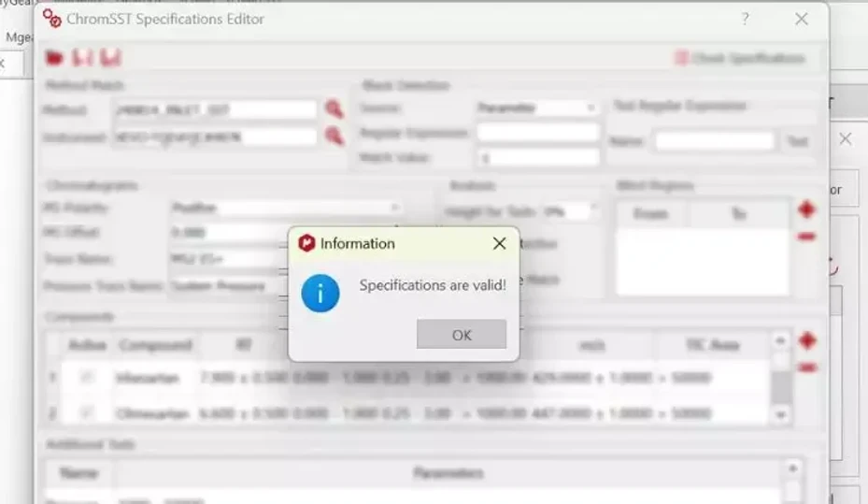Confirm the Information dialog with OK
Viewport: 868px width, 504px height.
tap(462, 335)
